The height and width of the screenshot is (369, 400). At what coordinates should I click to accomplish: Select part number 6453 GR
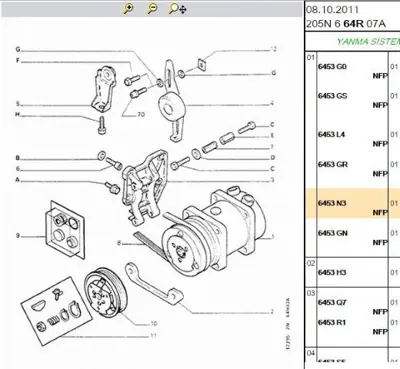333,165
